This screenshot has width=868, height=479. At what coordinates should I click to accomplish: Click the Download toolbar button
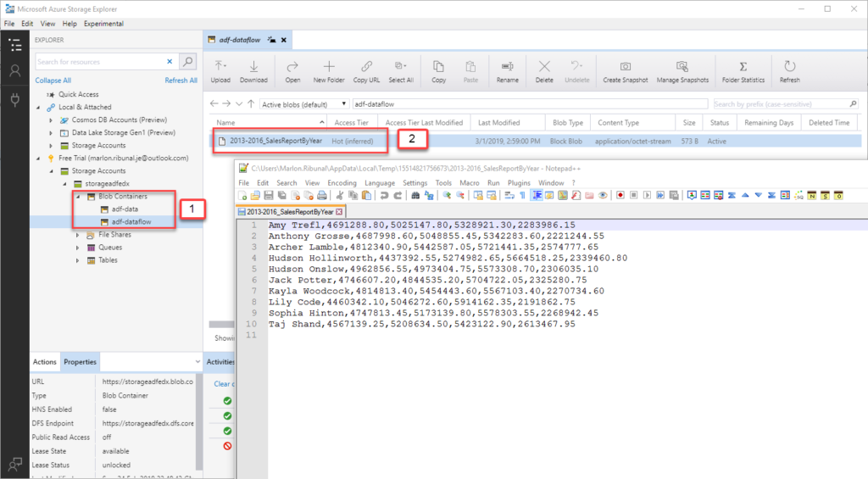tap(253, 72)
